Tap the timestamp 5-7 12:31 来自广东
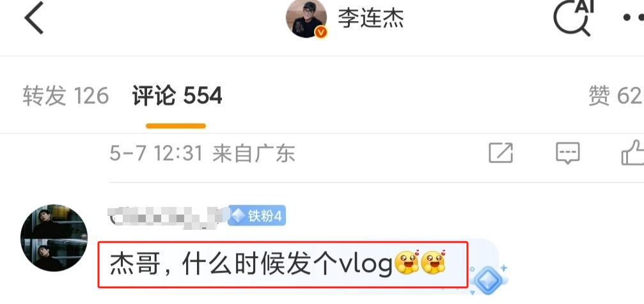644x304 pixels. tap(202, 153)
